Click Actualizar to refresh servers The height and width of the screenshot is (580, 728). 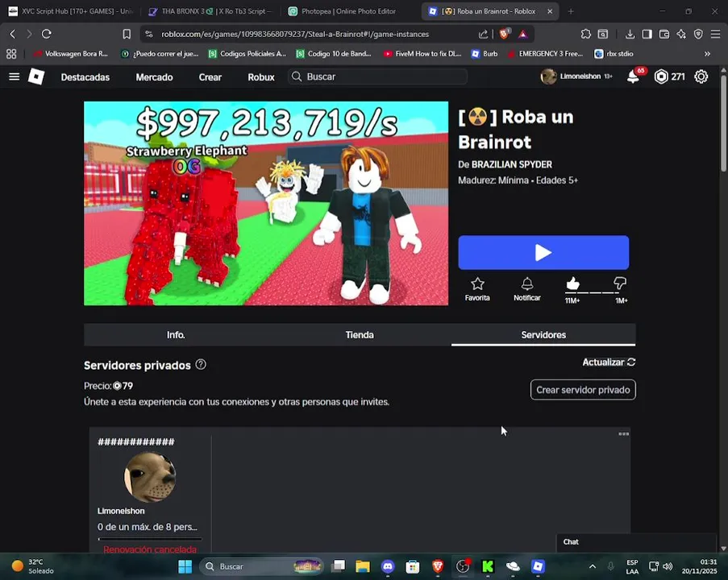609,362
